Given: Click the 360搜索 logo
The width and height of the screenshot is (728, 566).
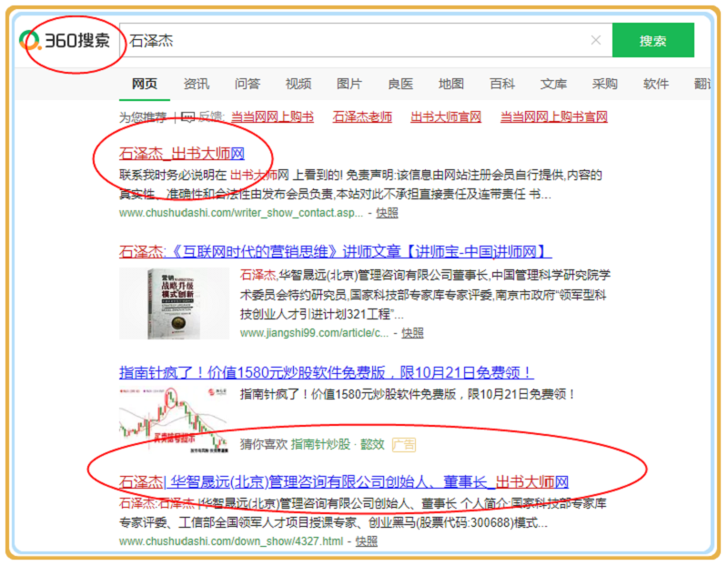Looking at the screenshot, I should coord(67,41).
